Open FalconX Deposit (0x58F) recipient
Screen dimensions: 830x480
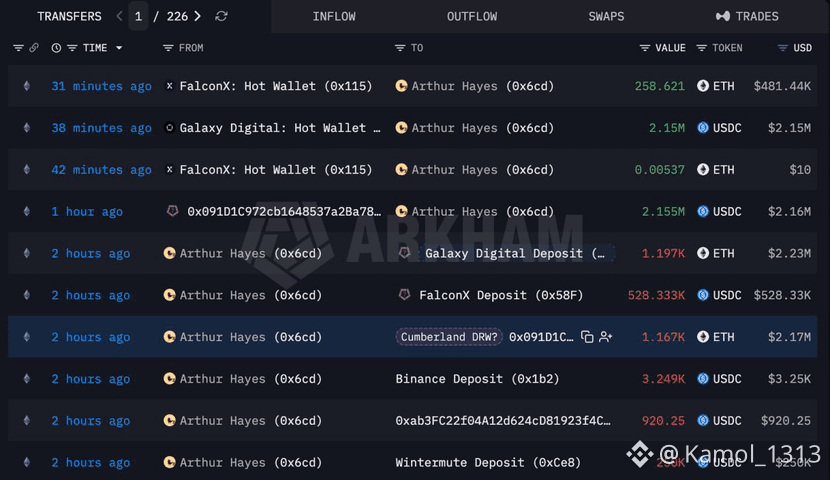[501, 295]
